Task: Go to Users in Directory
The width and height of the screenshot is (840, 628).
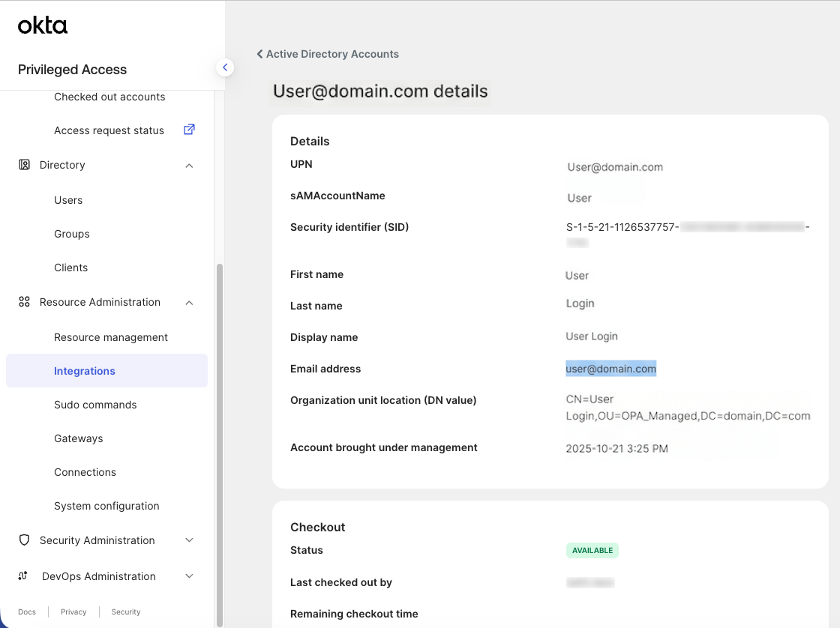Action: pyautogui.click(x=68, y=200)
